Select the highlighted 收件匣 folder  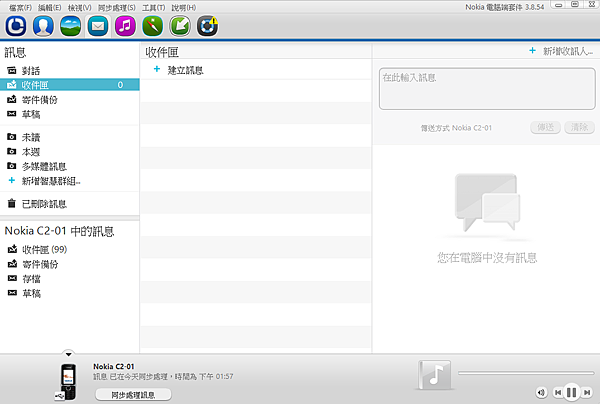pyautogui.click(x=70, y=85)
